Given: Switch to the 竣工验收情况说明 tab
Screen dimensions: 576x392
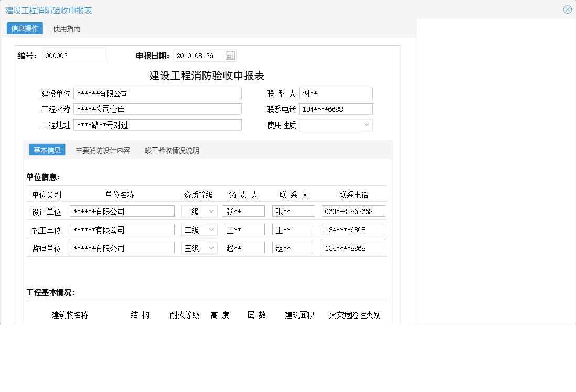Looking at the screenshot, I should 170,150.
